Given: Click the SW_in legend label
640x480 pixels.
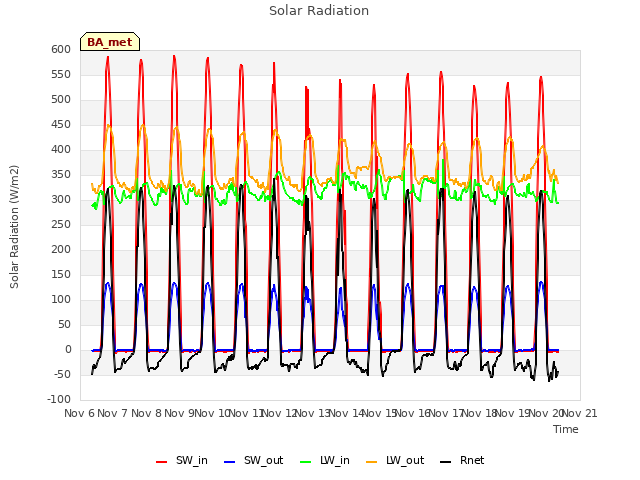Looking at the screenshot, I should coord(192,461).
